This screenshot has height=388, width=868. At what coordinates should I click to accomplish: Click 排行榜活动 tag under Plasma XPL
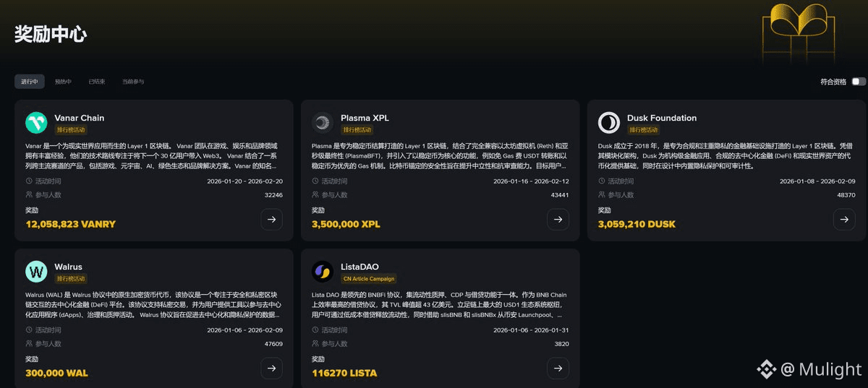(x=357, y=130)
